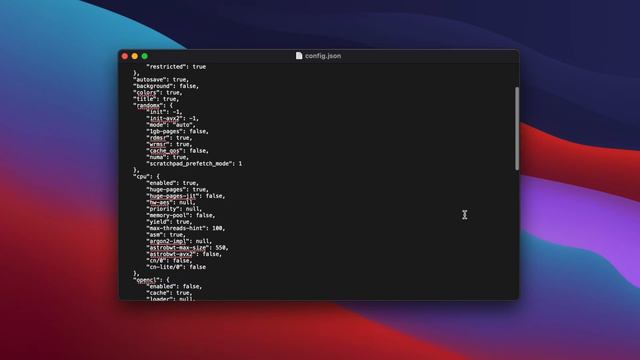Image resolution: width=640 pixels, height=360 pixels.
Task: Click the "huge-pages-jit": false line
Action: 186,196
